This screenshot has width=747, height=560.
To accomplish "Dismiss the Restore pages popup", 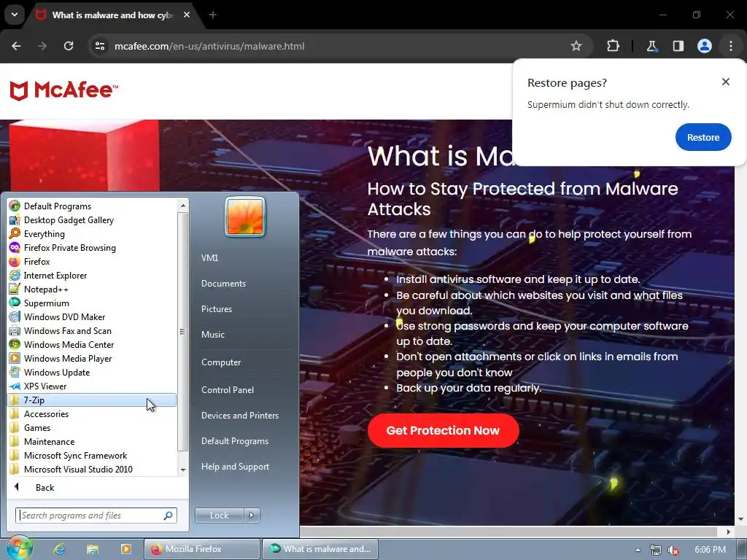I will 725,82.
